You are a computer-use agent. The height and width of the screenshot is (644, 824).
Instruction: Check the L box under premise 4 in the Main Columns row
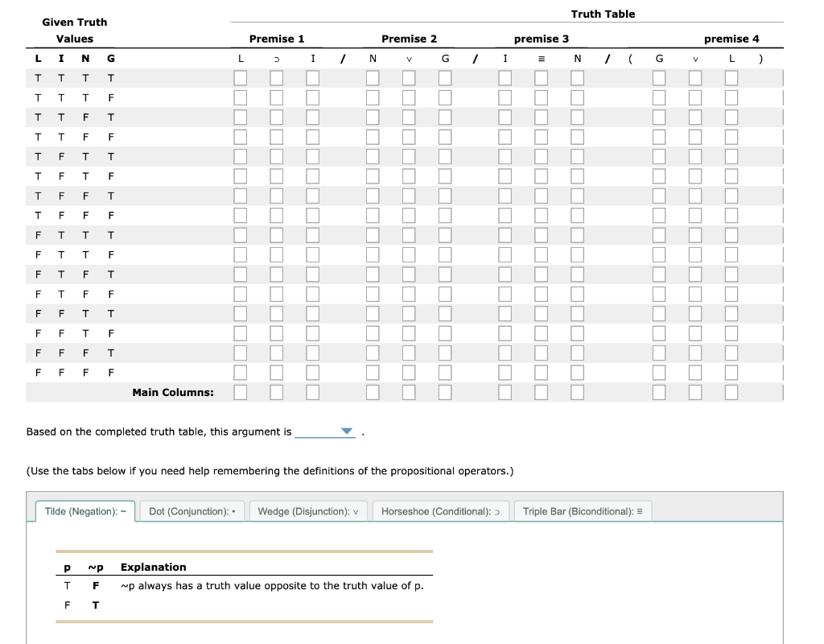click(731, 392)
